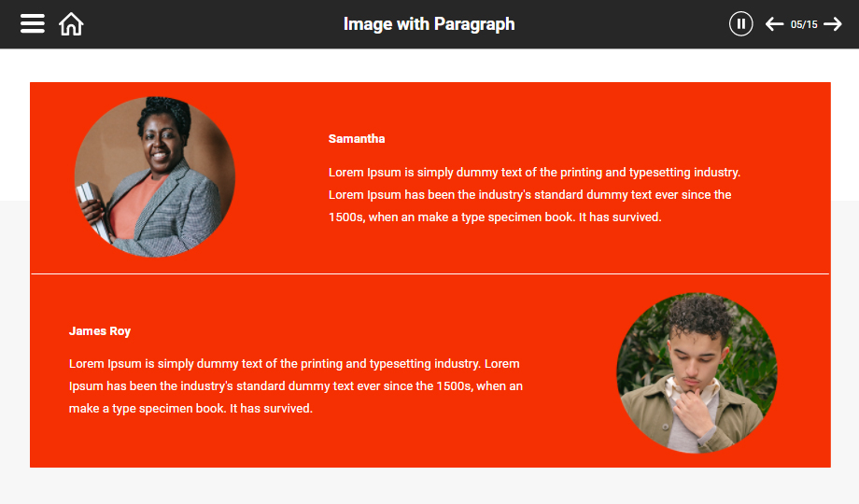Click James Roy's curly hair in the photo
This screenshot has height=504, width=859.
(x=697, y=314)
